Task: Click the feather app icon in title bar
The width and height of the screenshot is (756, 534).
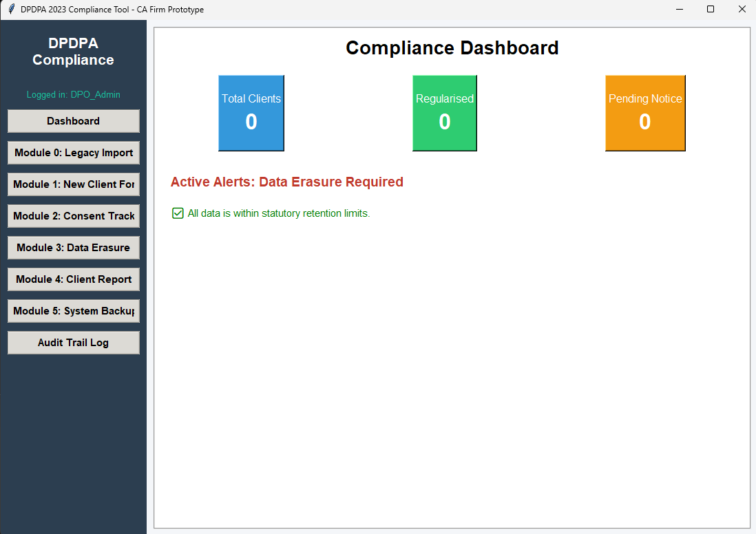Action: tap(11, 10)
